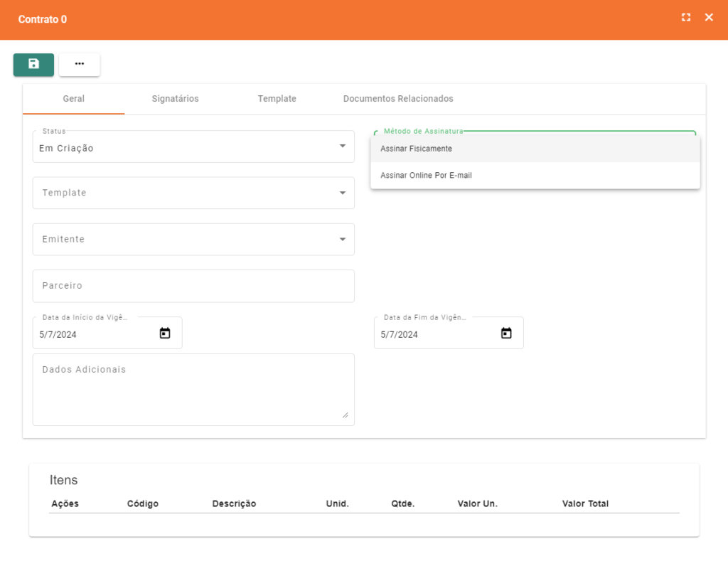This screenshot has height=576, width=728.
Task: Toggle fullscreen mode for the Contrato dialog
Action: [x=686, y=18]
